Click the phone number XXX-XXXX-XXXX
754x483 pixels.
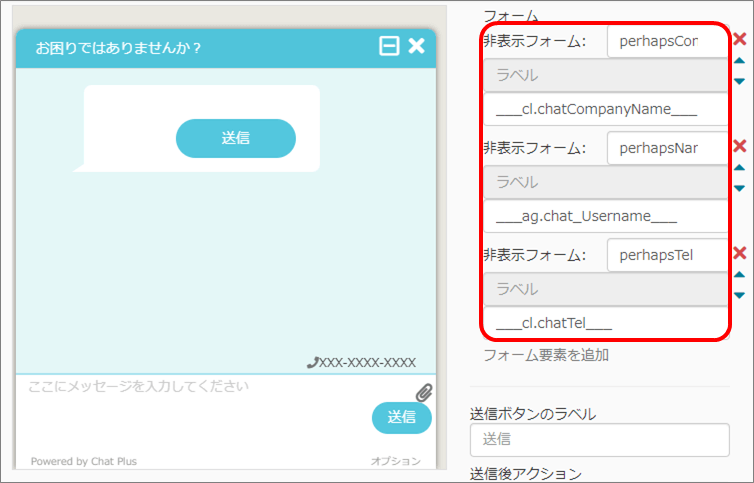(x=362, y=362)
